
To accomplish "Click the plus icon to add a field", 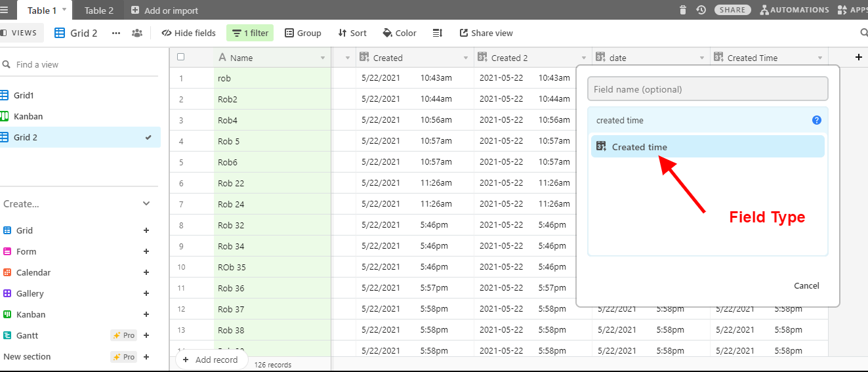I will coord(858,58).
